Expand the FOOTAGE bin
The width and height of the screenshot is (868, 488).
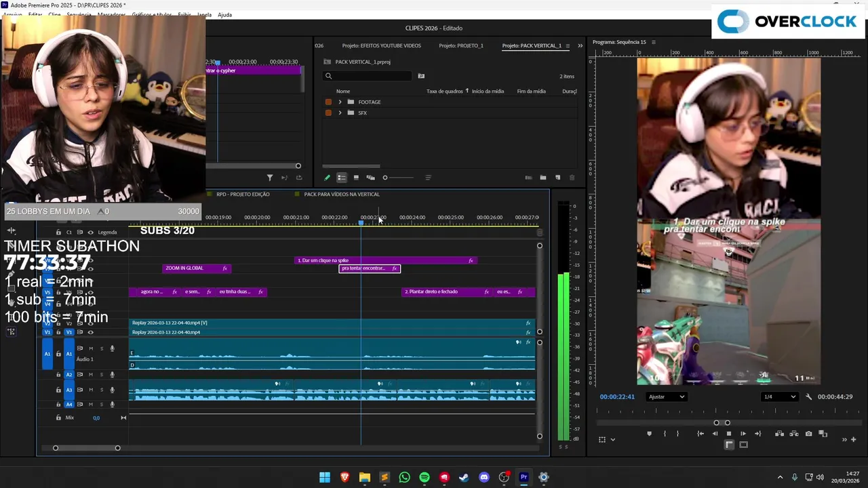tap(340, 102)
